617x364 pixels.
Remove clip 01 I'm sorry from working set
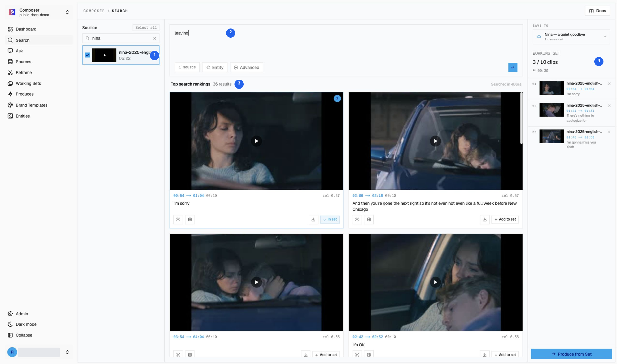coord(609,84)
